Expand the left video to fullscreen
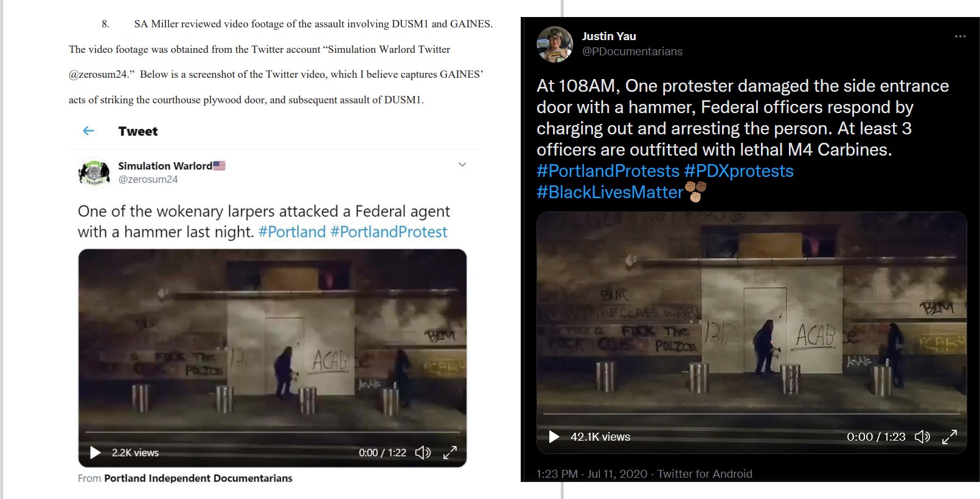980x499 pixels. 450,452
